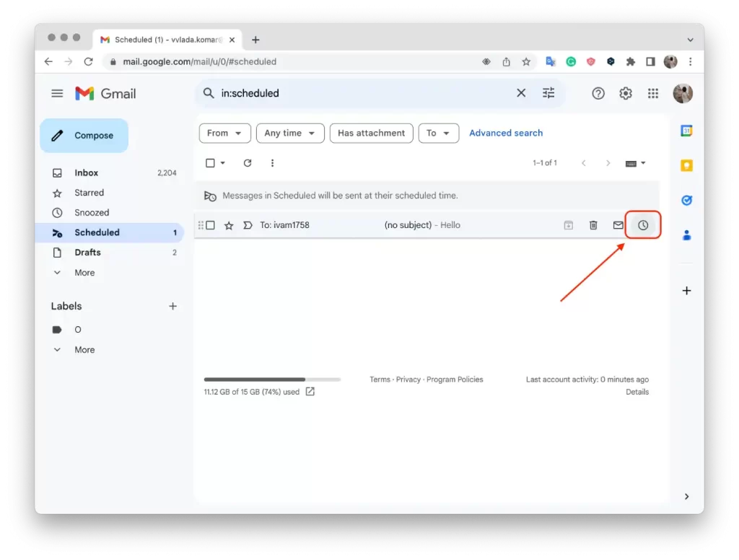Open the (no subject) Hello message
Screen dimensions: 739x560
[x=421, y=225]
